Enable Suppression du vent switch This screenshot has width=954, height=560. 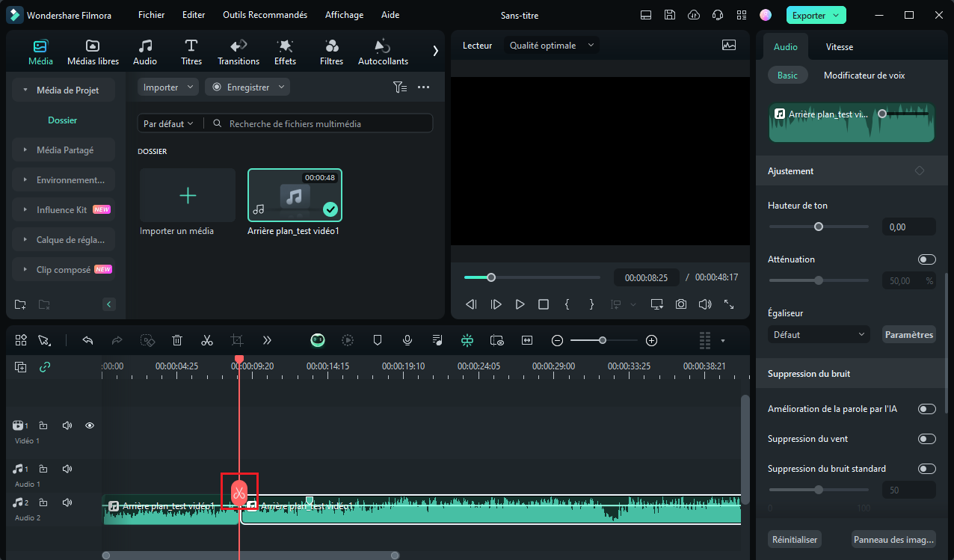(x=927, y=439)
